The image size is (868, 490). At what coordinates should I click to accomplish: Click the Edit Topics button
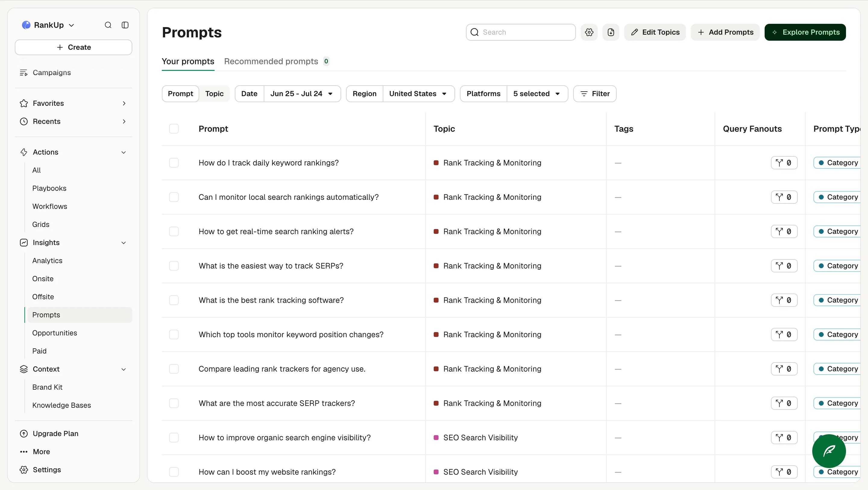(x=655, y=32)
